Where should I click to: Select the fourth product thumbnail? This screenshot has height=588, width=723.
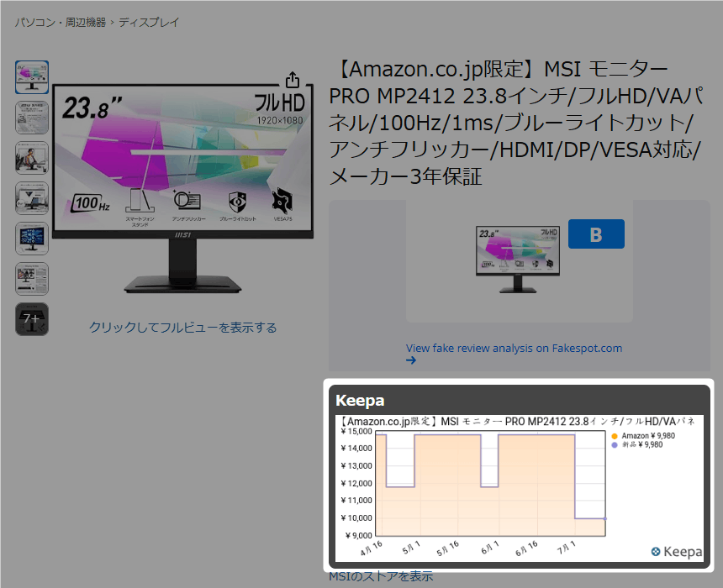coord(32,198)
